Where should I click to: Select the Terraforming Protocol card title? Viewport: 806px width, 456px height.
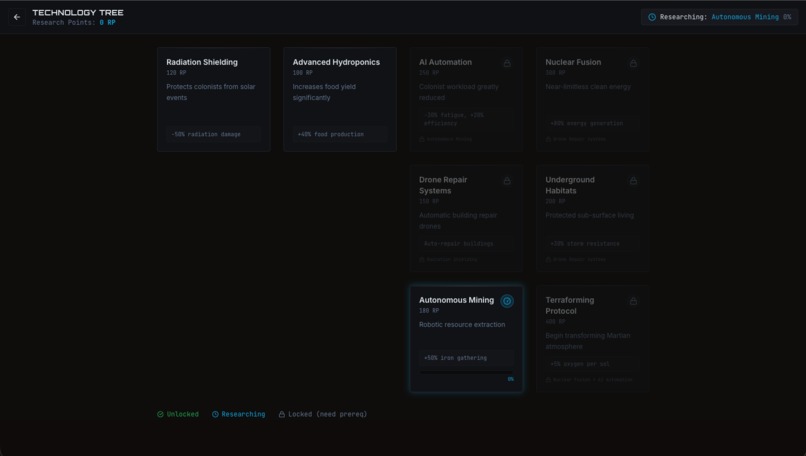point(570,305)
